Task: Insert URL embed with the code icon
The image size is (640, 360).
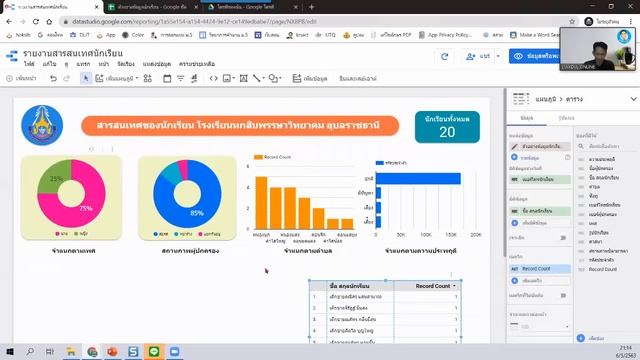Action: (x=213, y=78)
